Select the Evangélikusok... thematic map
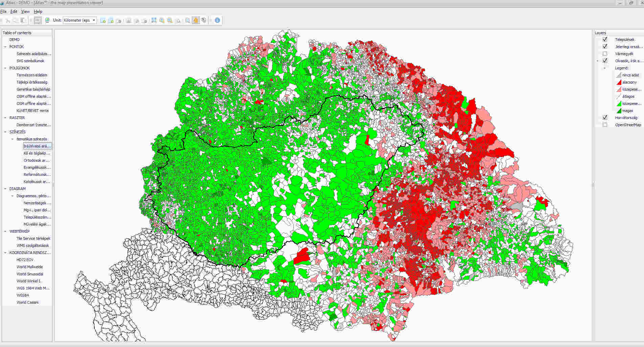Image resolution: width=644 pixels, height=347 pixels. [x=37, y=167]
